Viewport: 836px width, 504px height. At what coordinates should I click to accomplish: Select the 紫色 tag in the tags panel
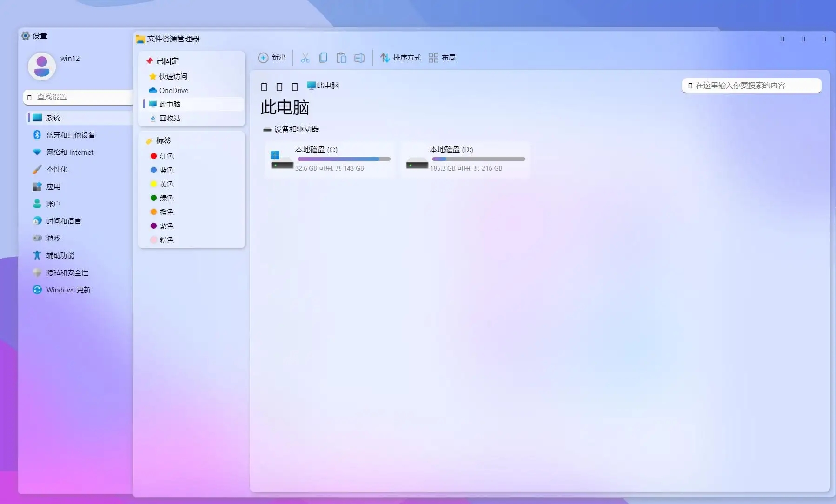click(166, 226)
